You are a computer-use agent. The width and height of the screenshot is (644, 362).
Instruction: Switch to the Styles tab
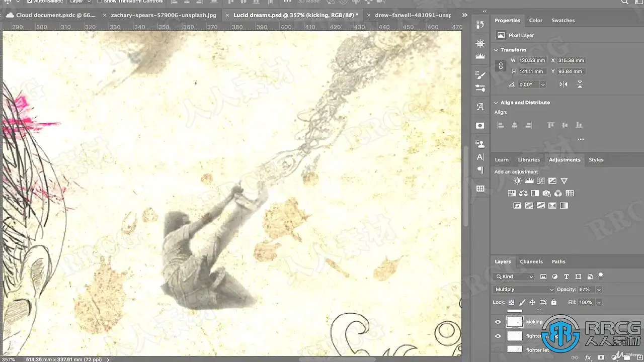point(596,160)
